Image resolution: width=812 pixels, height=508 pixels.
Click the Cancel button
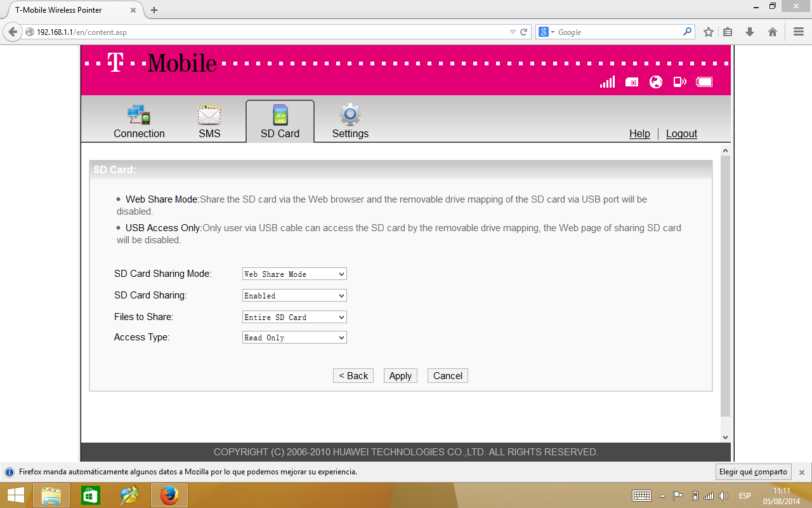(447, 376)
